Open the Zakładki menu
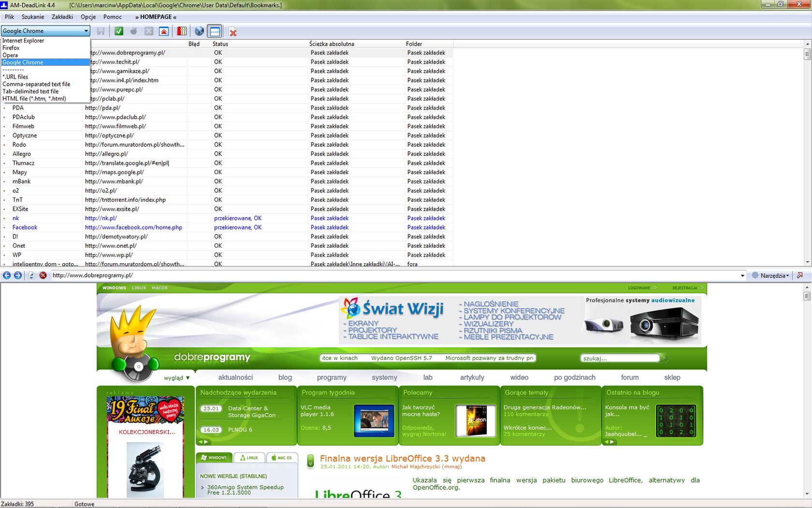The height and width of the screenshot is (508, 812). click(62, 17)
